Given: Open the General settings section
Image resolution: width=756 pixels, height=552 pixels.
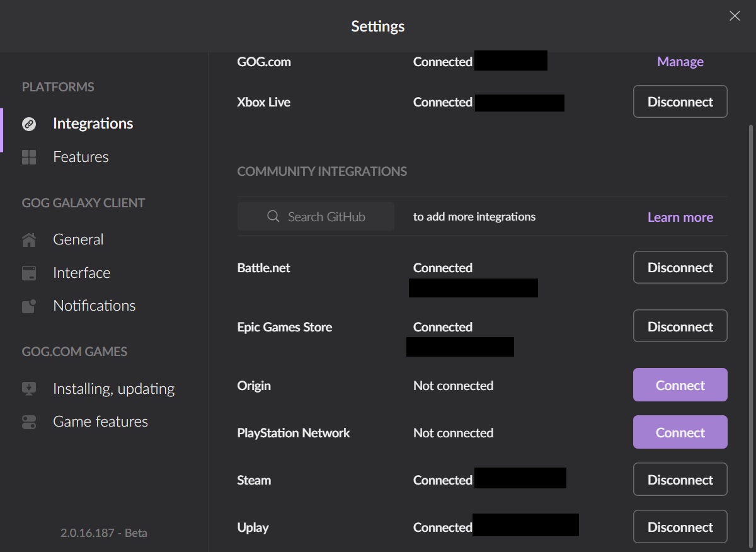Looking at the screenshot, I should [78, 239].
